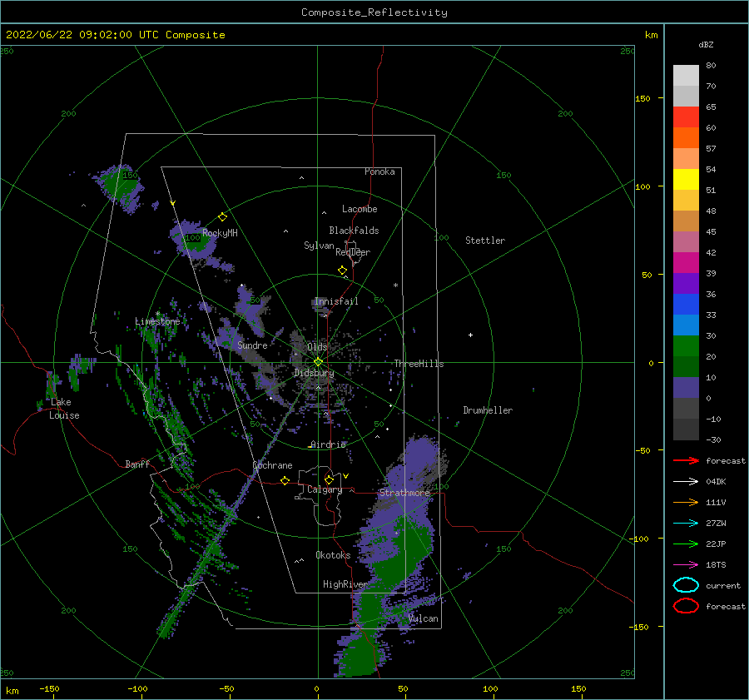Click the magenta 18TS arrow legend icon
This screenshot has width=749, height=700.
[686, 565]
